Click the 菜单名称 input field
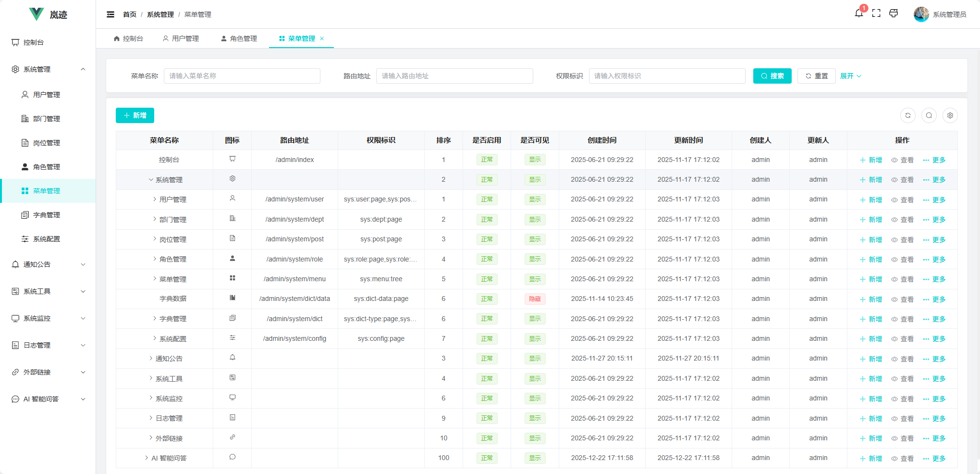Viewport: 980px width, 474px height. [242, 76]
